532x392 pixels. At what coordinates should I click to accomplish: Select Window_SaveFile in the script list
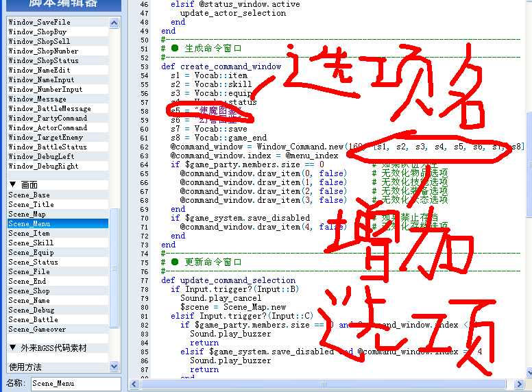pyautogui.click(x=58, y=22)
